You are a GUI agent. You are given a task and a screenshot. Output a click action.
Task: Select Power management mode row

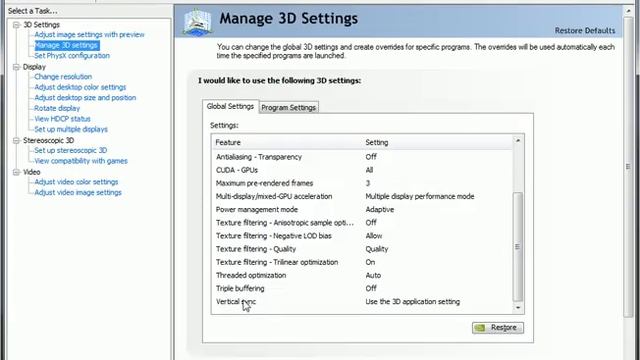tap(362, 209)
